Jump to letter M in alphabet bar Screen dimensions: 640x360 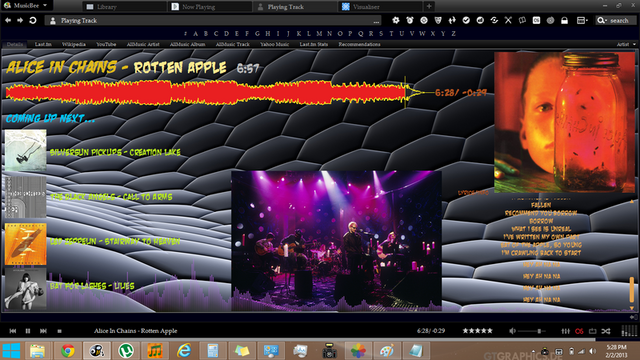[x=319, y=33]
